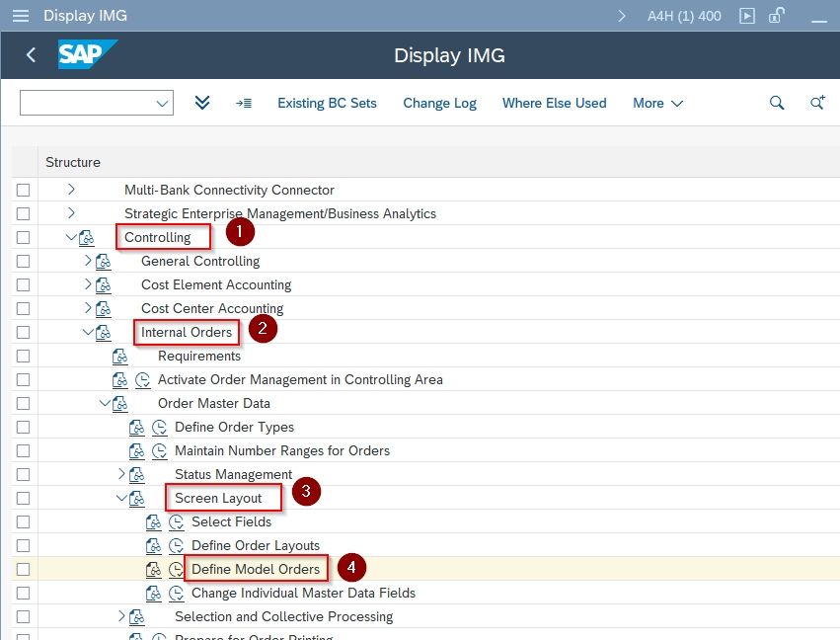Click Existing BC Sets
840x640 pixels.
pyautogui.click(x=327, y=103)
